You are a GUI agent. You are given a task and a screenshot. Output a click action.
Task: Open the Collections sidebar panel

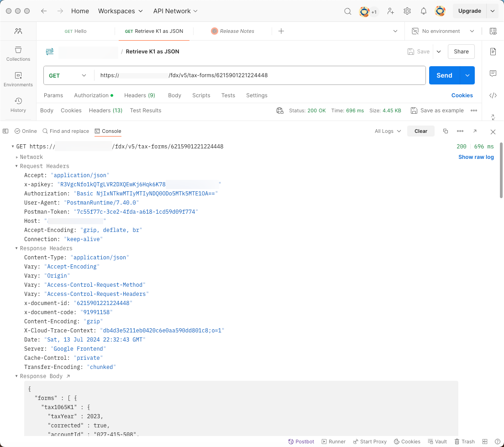[x=18, y=53]
